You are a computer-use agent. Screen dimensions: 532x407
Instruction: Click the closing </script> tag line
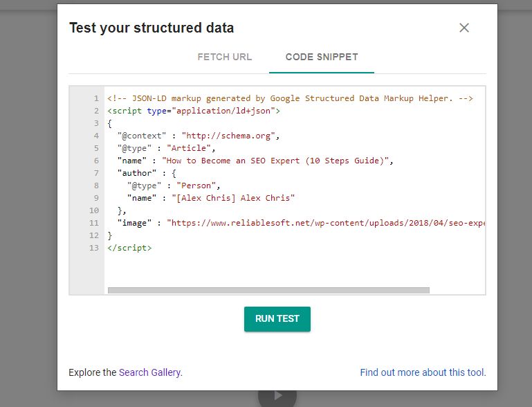tap(129, 248)
